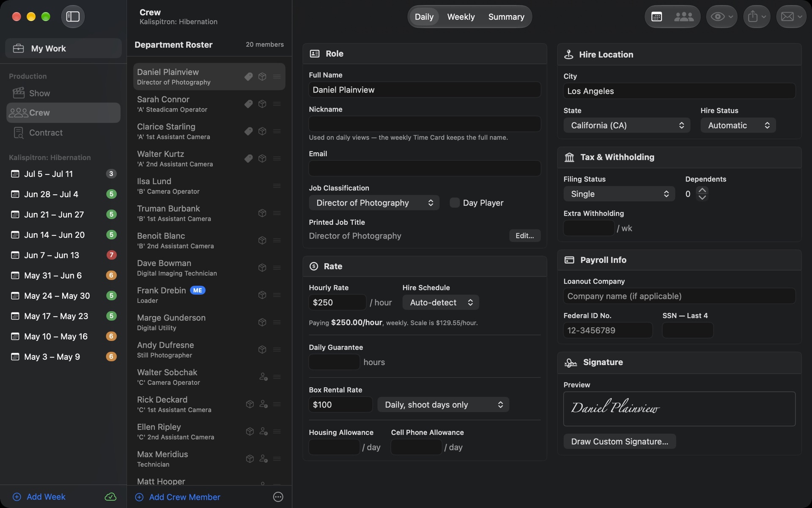
Task: Click the tag icon on Walter Kurtz's row
Action: (249, 158)
